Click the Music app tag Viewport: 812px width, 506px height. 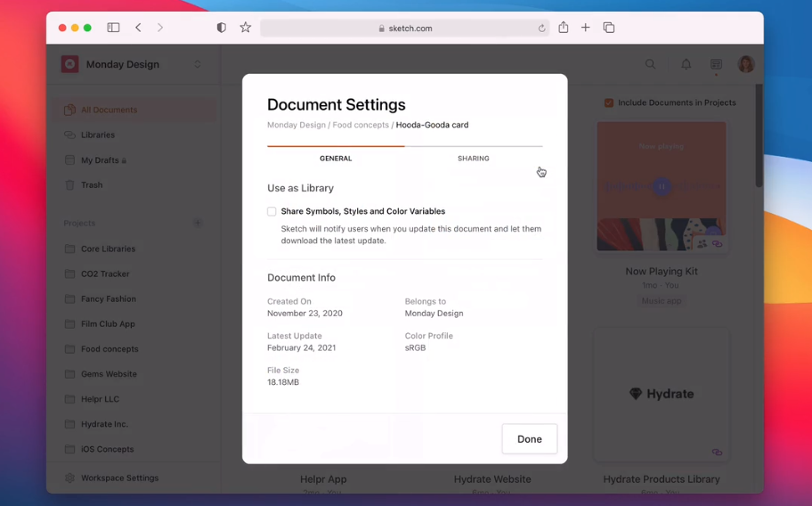click(662, 301)
